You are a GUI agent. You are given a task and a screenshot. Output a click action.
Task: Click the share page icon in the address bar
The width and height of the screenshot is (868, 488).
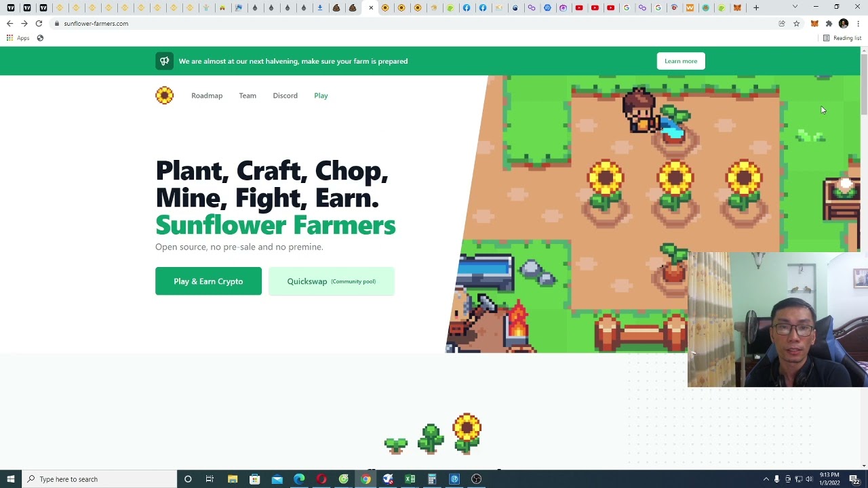click(x=782, y=24)
